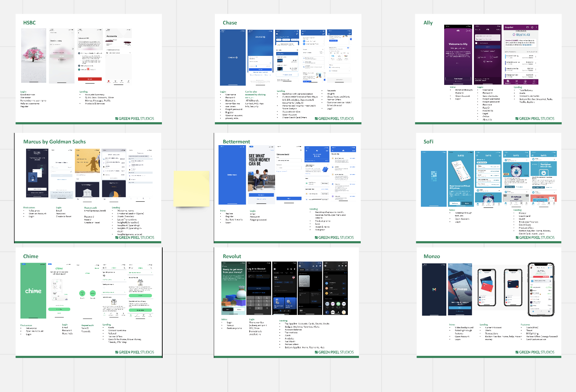Screen dimensions: 576x392
Task: Click Green Pixel Studios logo on SoFi slide
Action: [x=535, y=238]
